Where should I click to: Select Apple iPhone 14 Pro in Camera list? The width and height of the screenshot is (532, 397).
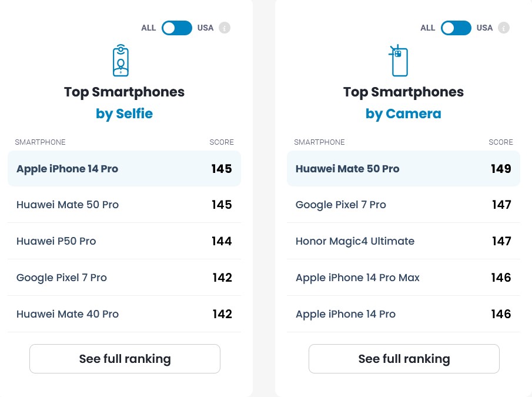[346, 314]
